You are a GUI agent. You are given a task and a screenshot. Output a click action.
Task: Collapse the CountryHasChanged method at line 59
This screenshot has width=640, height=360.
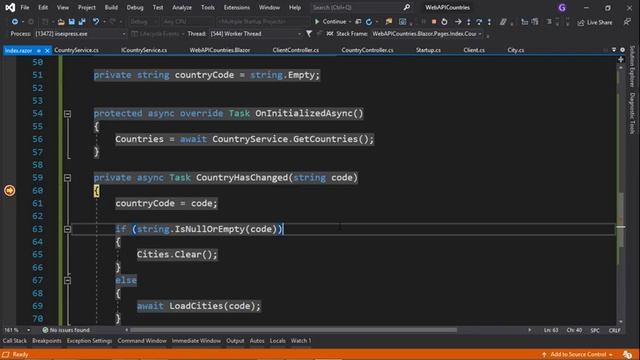[x=67, y=178]
